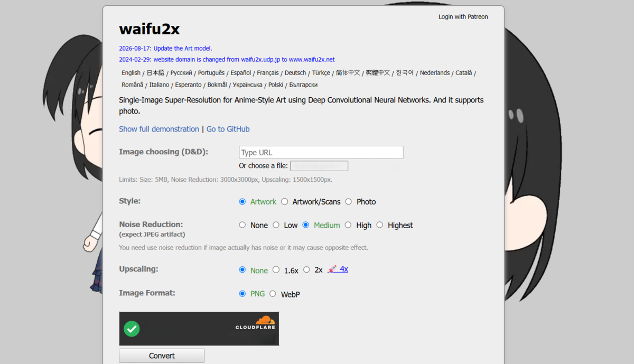Click the Cloudflare green checkmark icon
The height and width of the screenshot is (364, 634).
coord(132,329)
